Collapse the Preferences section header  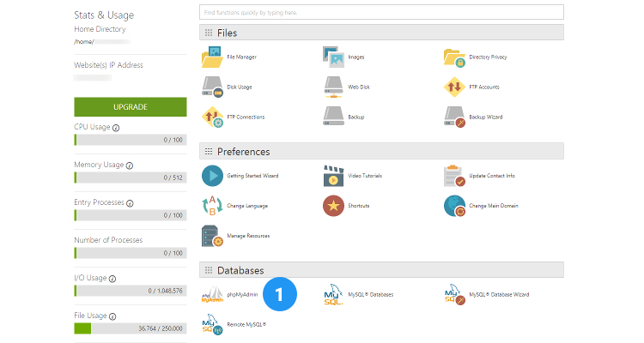pos(381,152)
